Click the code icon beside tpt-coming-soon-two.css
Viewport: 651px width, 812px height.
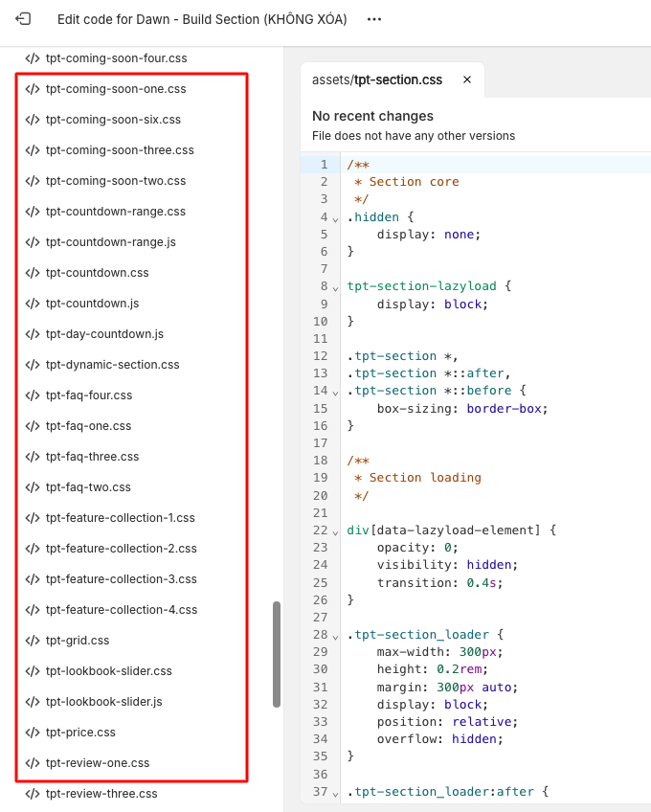[33, 181]
